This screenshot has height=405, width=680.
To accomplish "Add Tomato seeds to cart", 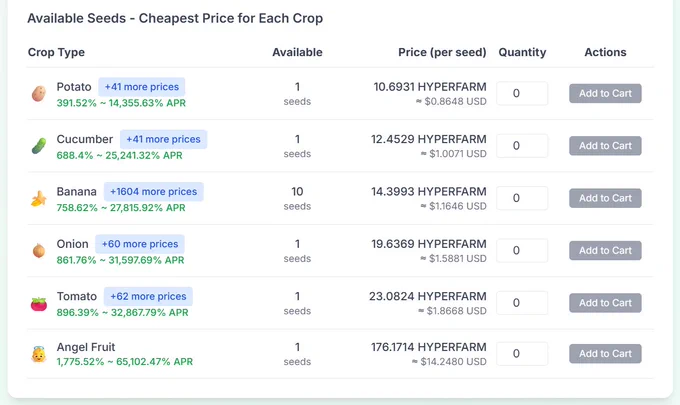I will click(x=605, y=303).
